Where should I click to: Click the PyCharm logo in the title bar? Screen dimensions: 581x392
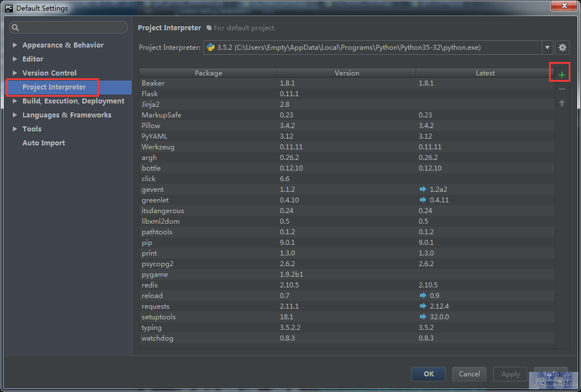pyautogui.click(x=9, y=8)
